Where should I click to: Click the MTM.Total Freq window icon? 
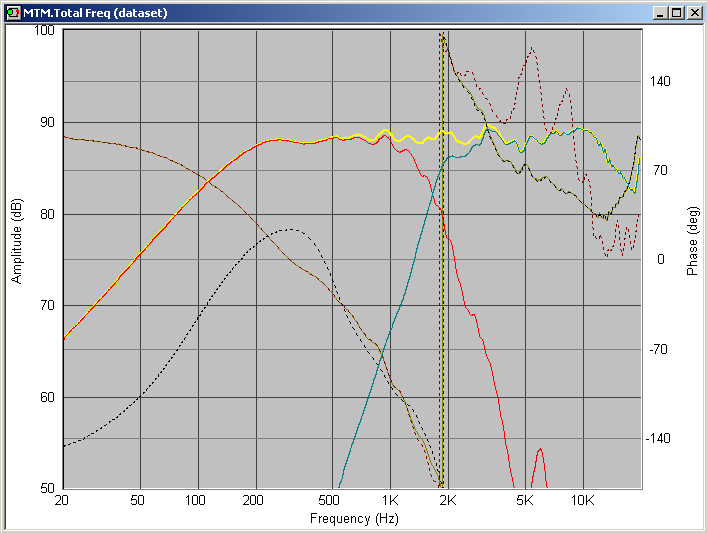14,13
